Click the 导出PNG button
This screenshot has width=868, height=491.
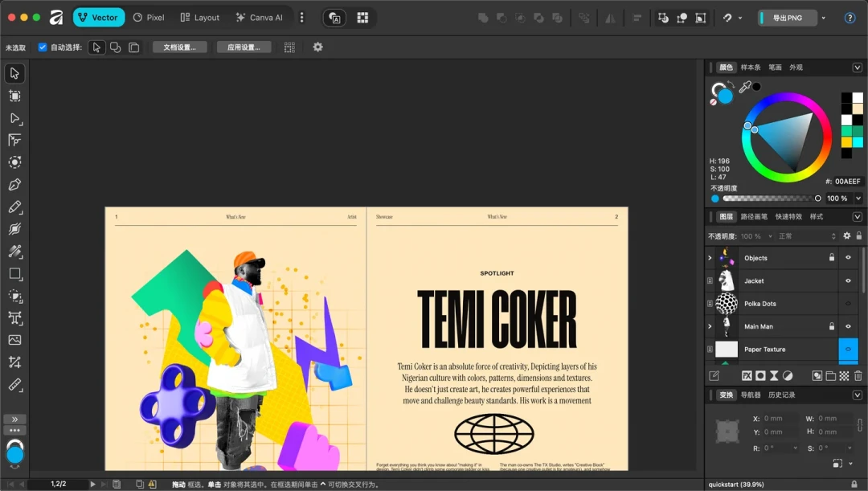tap(787, 18)
